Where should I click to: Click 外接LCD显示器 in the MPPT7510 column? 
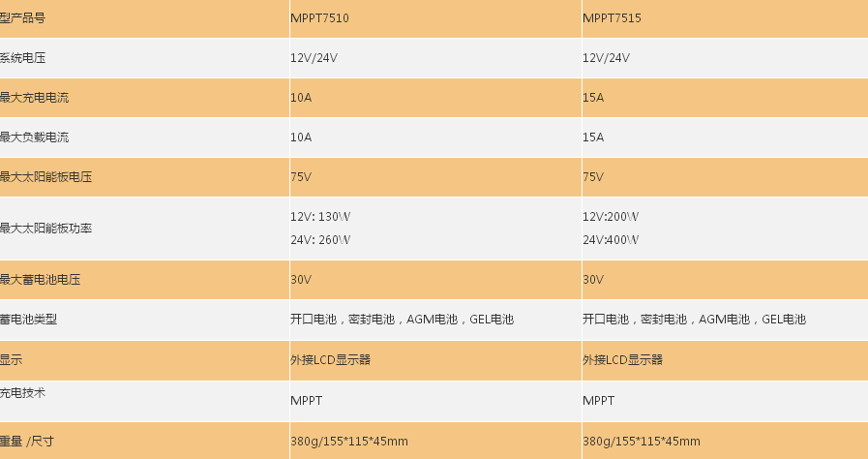(x=330, y=359)
